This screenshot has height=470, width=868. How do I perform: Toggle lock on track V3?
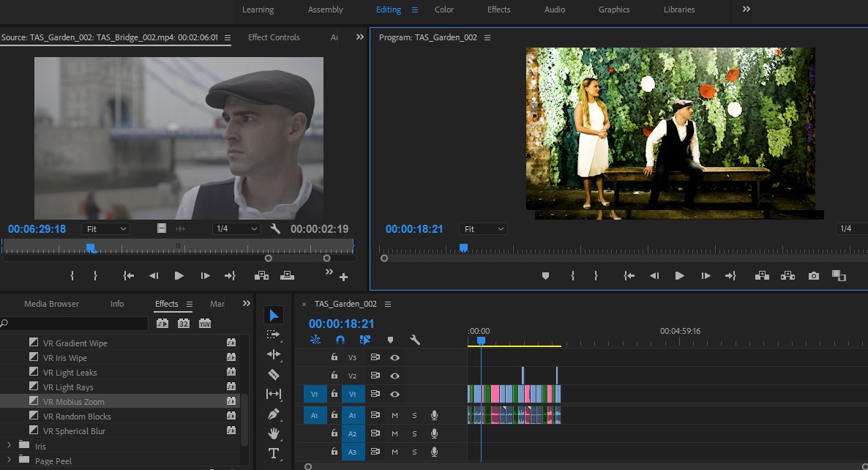click(334, 357)
